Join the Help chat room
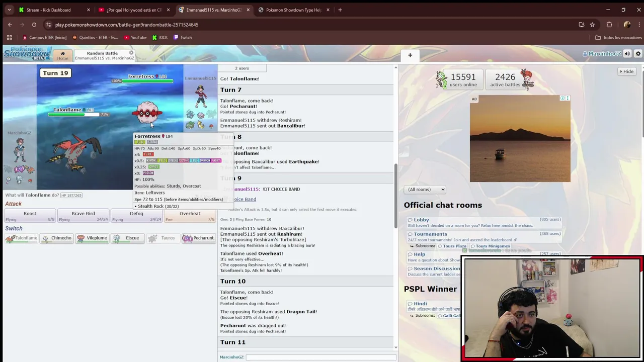The width and height of the screenshot is (644, 362). (x=420, y=254)
